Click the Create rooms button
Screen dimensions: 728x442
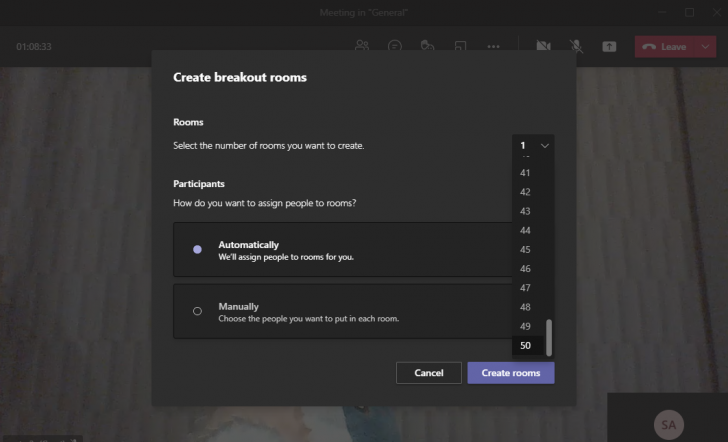click(511, 373)
